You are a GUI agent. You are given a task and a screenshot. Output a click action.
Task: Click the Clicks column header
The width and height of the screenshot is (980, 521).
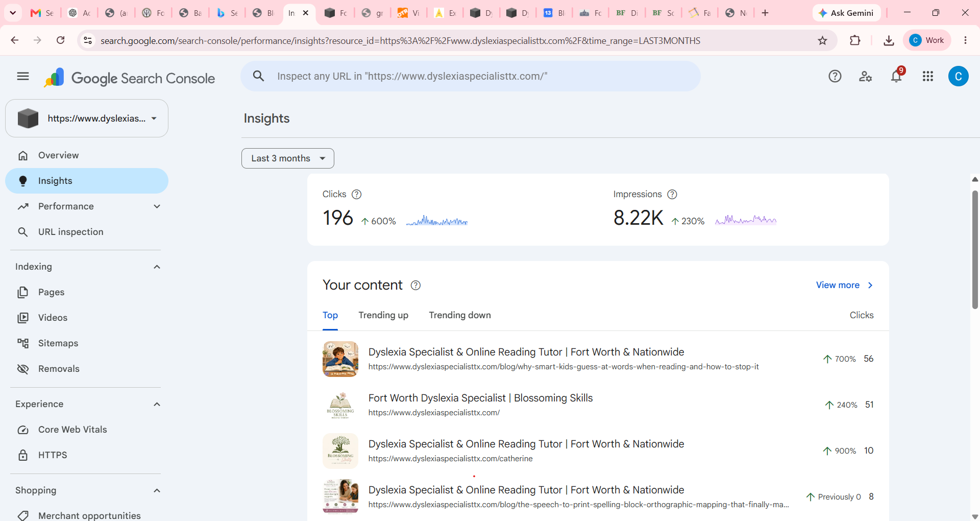862,315
